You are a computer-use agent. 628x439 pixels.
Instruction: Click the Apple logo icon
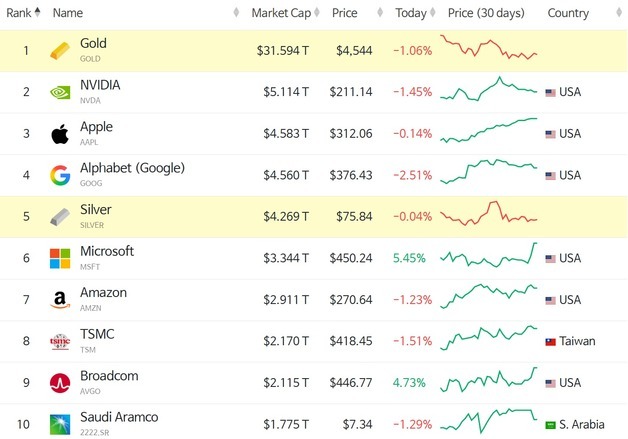click(x=60, y=134)
